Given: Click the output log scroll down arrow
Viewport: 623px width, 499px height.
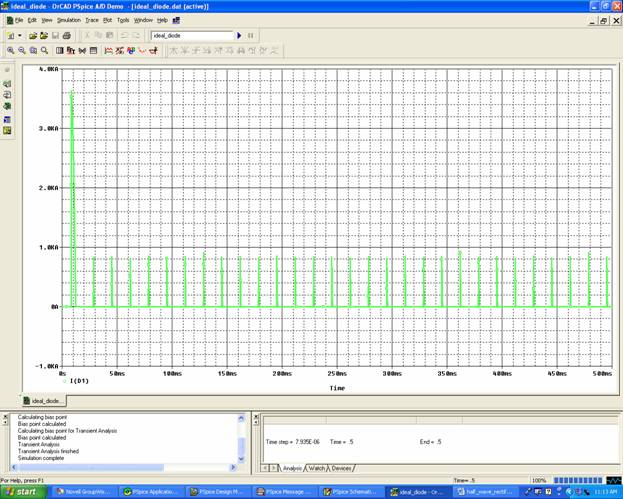Looking at the screenshot, I should tap(241, 459).
